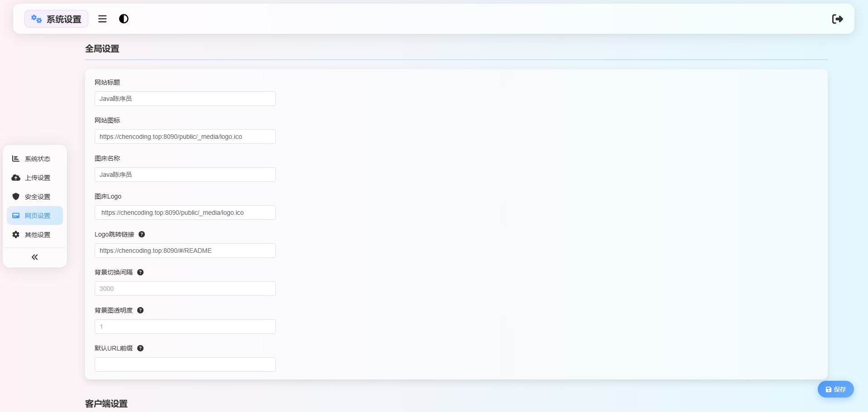The width and height of the screenshot is (868, 412).
Task: Click the hamburger menu icon in header
Action: point(102,19)
